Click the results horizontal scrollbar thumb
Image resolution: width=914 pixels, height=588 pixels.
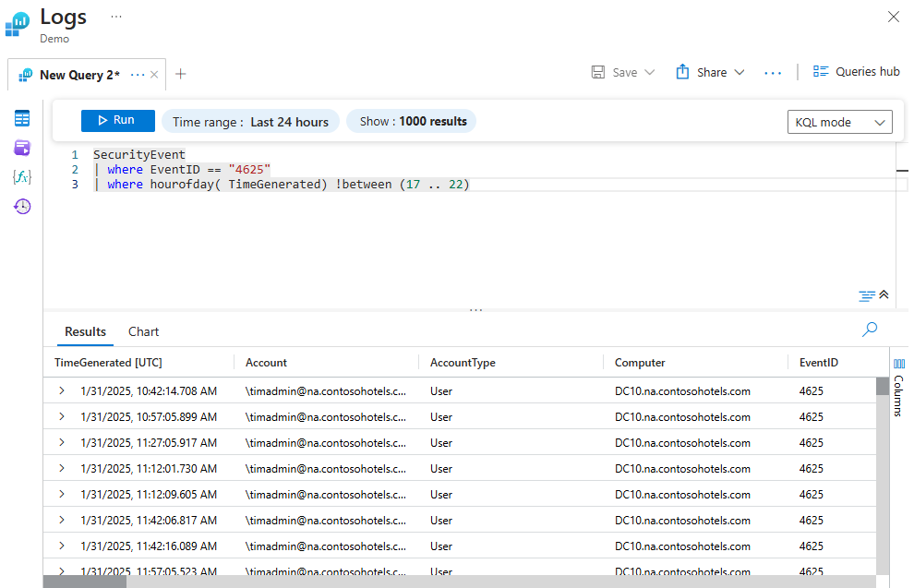[x=85, y=582]
